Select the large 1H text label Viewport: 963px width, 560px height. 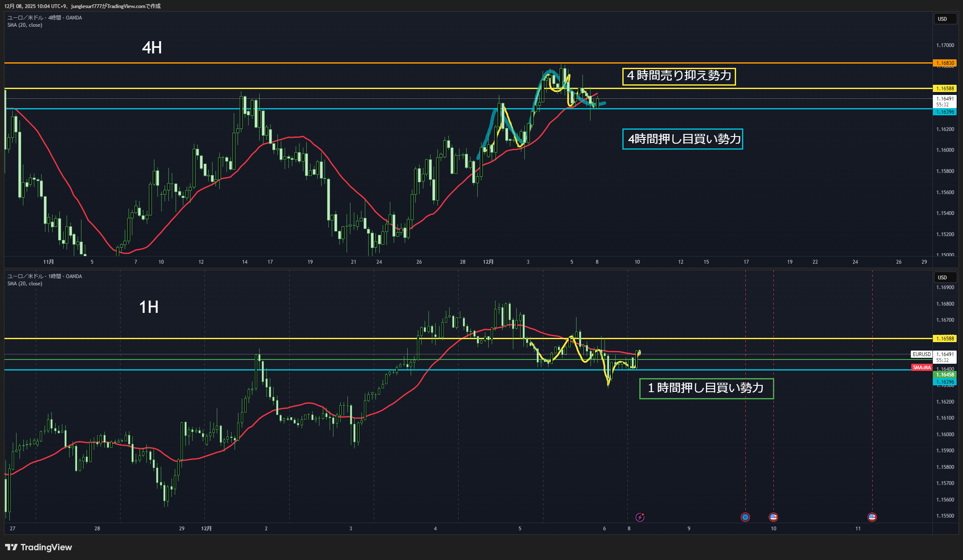click(149, 307)
